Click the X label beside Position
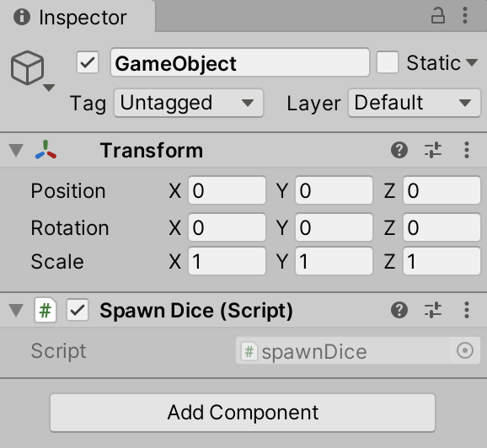 click(x=175, y=190)
